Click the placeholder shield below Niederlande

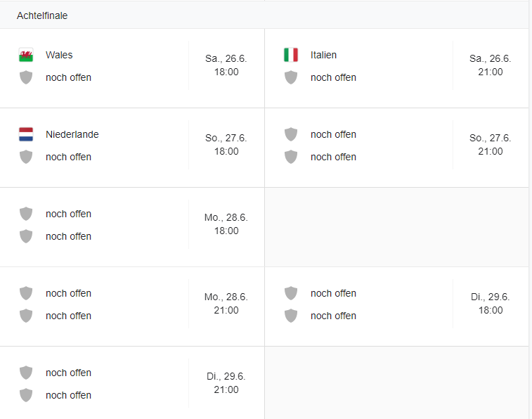click(x=26, y=157)
